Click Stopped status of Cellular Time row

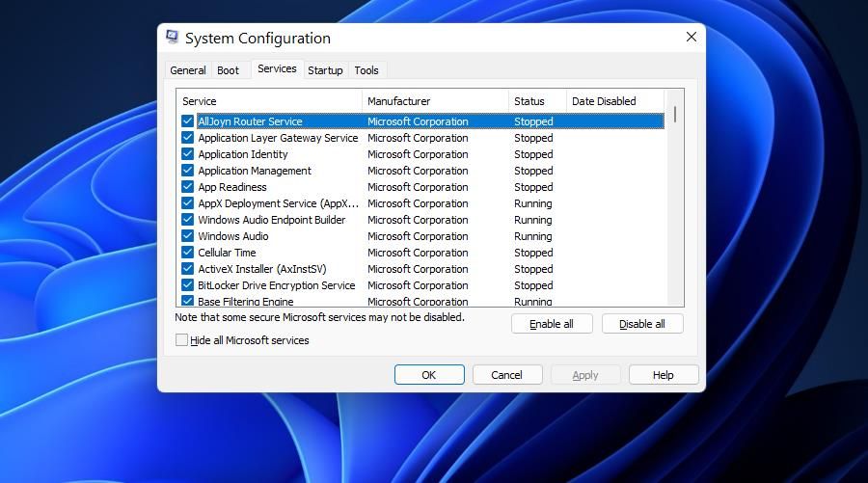click(x=533, y=253)
